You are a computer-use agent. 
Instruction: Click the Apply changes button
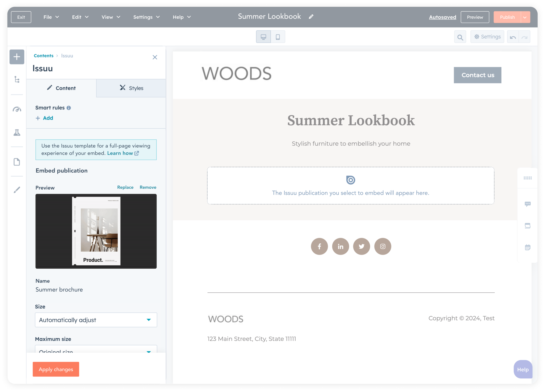tap(56, 369)
